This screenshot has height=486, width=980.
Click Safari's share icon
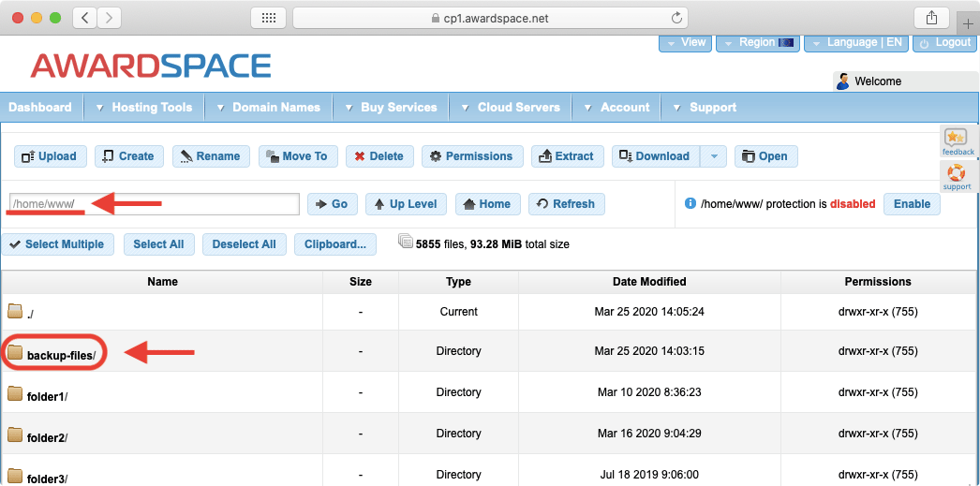click(x=931, y=18)
